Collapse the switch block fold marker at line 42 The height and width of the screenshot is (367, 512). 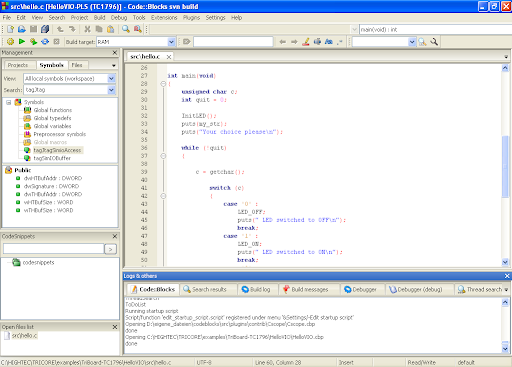(x=163, y=196)
